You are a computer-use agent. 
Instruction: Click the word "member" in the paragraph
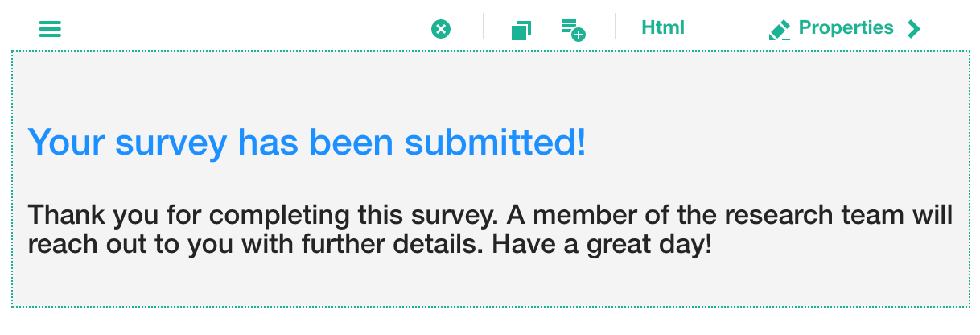coord(574,216)
